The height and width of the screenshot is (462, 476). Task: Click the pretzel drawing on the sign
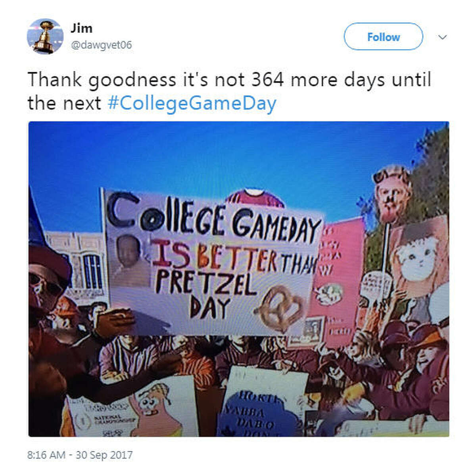click(279, 309)
